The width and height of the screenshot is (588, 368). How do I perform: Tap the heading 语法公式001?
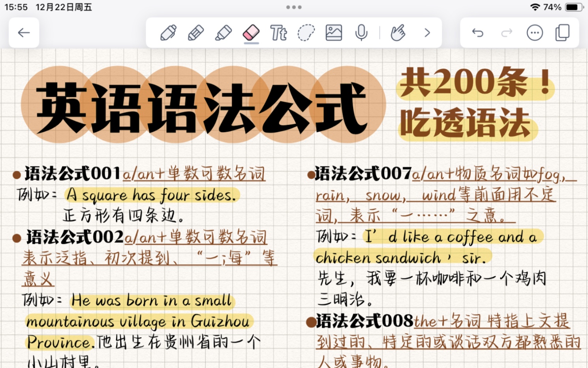[73, 174]
